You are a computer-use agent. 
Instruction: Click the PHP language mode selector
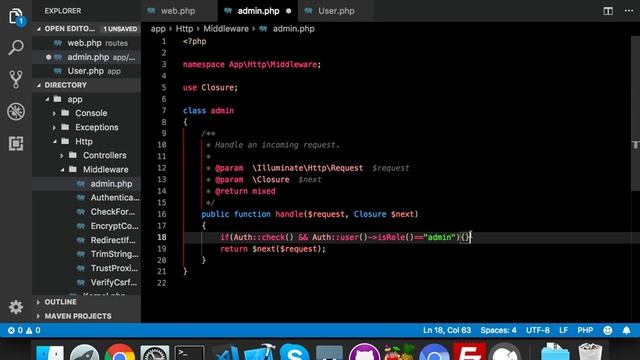tap(585, 330)
